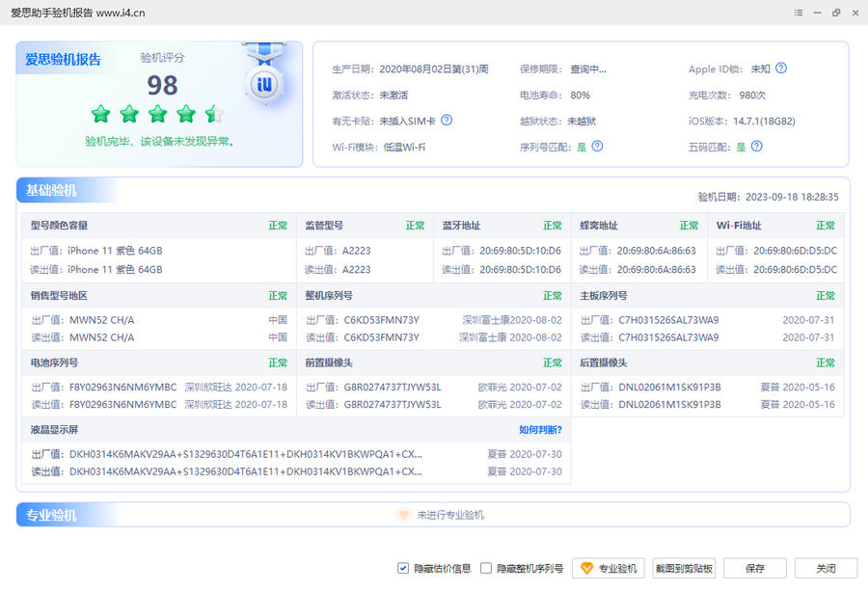Screen dimensions: 868x591
Task: Click the 充电次数 value 980次
Action: [x=752, y=95]
